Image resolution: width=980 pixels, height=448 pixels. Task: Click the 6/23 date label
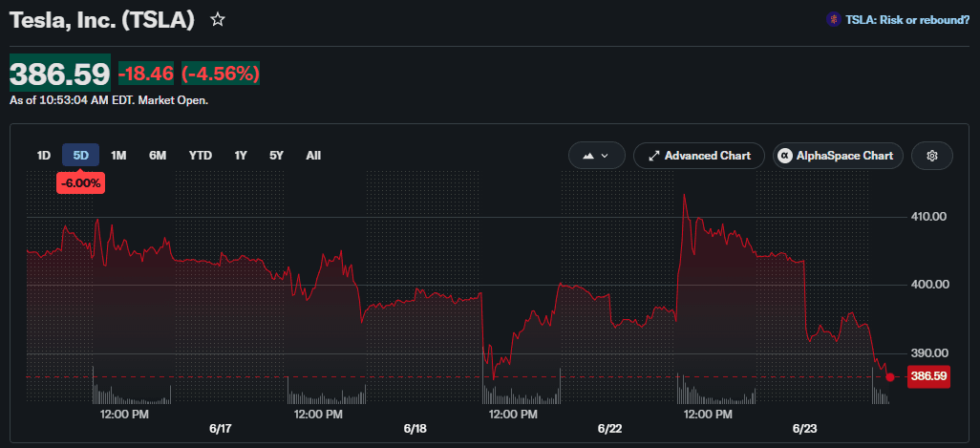[x=803, y=429]
